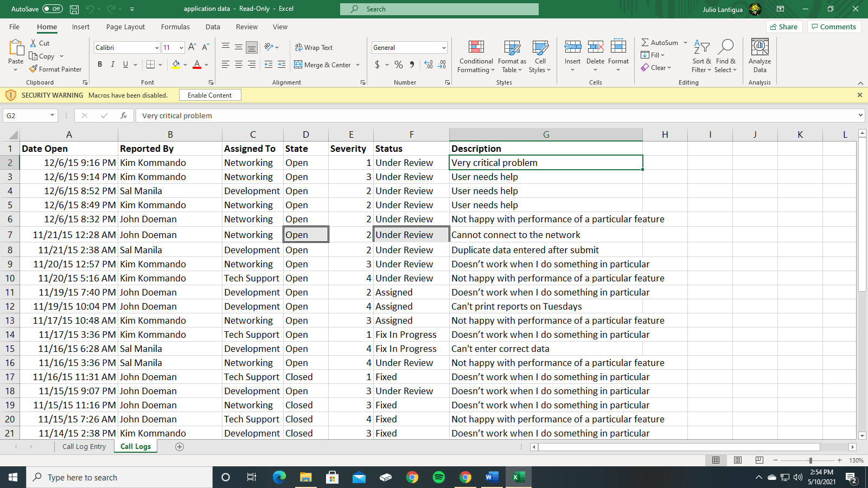Click the Format Painter icon

(34, 69)
